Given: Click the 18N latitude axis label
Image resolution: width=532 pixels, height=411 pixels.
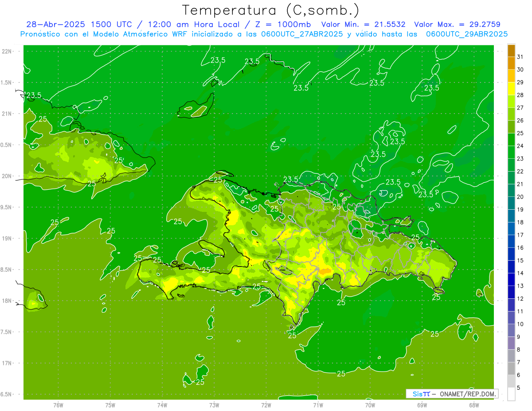Looking at the screenshot, I should click(7, 301).
